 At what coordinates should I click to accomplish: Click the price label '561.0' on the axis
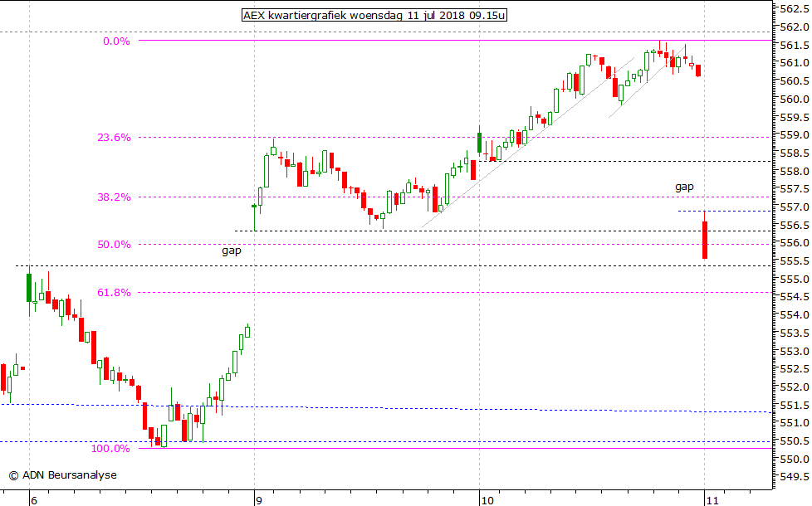795,62
